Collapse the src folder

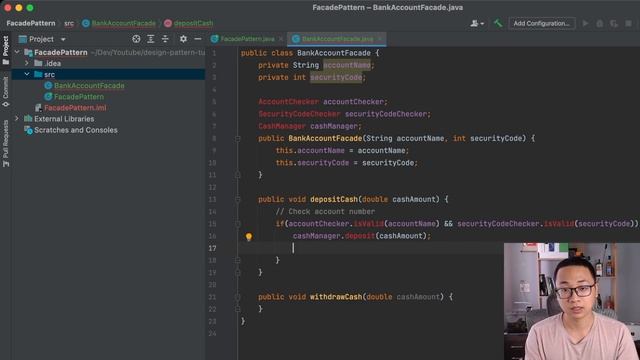click(x=27, y=74)
